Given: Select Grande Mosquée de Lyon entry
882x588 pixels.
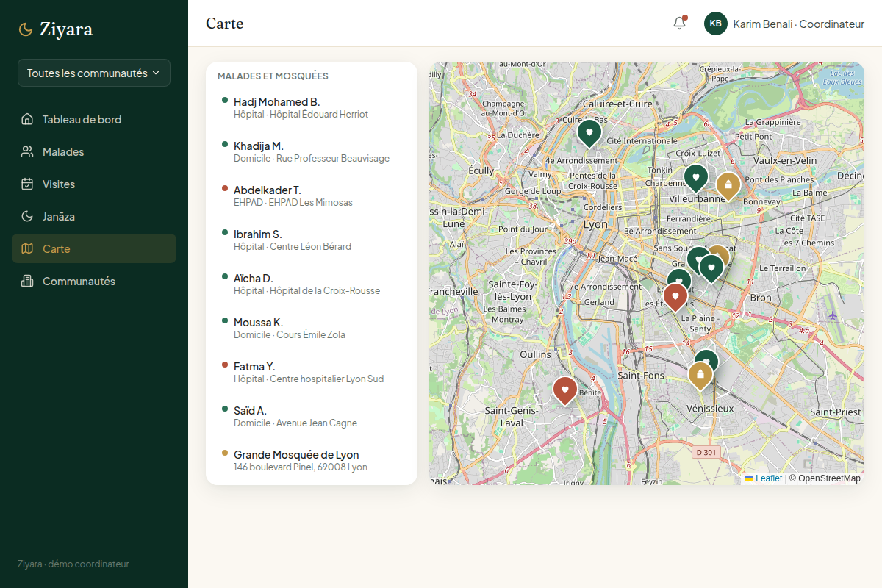Looking at the screenshot, I should coord(312,460).
